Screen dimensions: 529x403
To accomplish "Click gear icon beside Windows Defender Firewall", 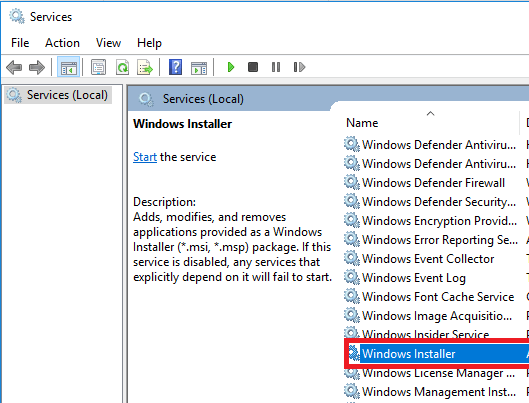I will (x=352, y=183).
